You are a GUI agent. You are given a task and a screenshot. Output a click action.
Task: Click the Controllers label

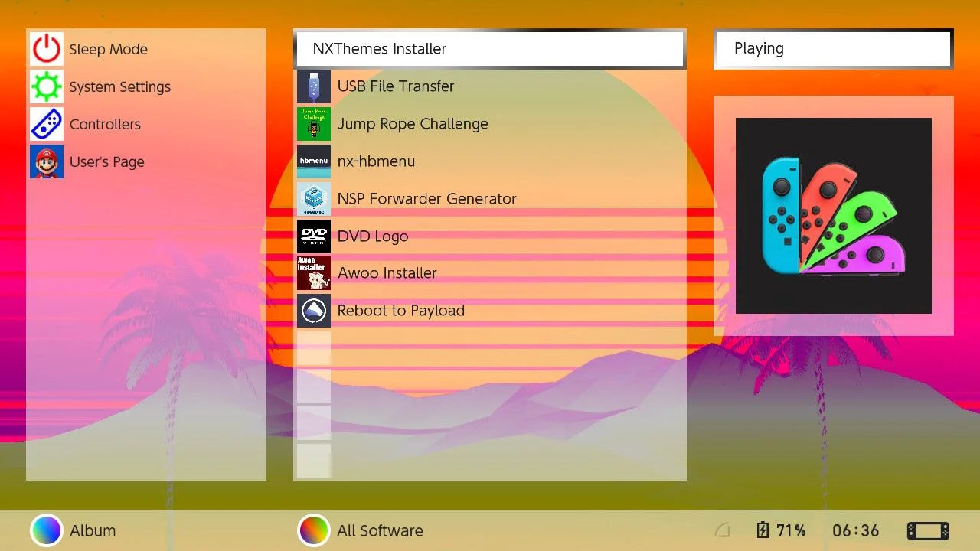106,124
